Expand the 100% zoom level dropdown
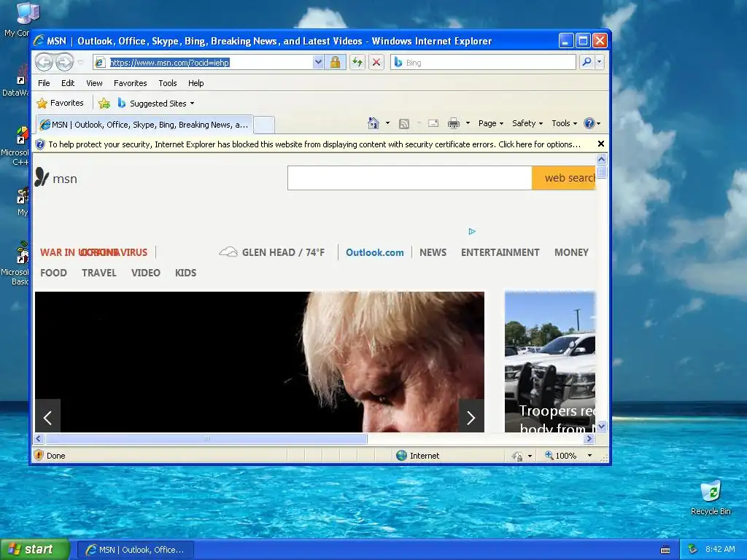The image size is (747, 560). (589, 456)
